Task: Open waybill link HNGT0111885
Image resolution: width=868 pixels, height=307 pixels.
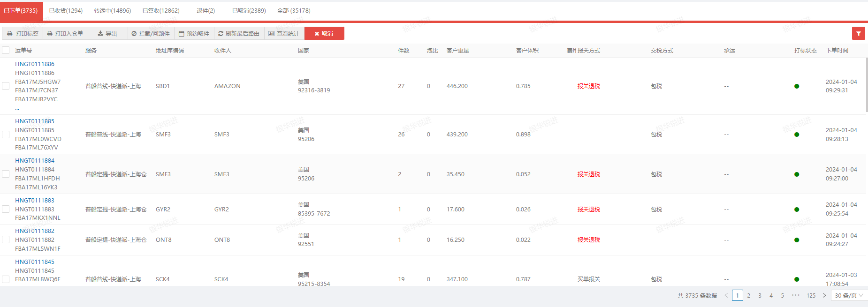Action: coord(35,121)
